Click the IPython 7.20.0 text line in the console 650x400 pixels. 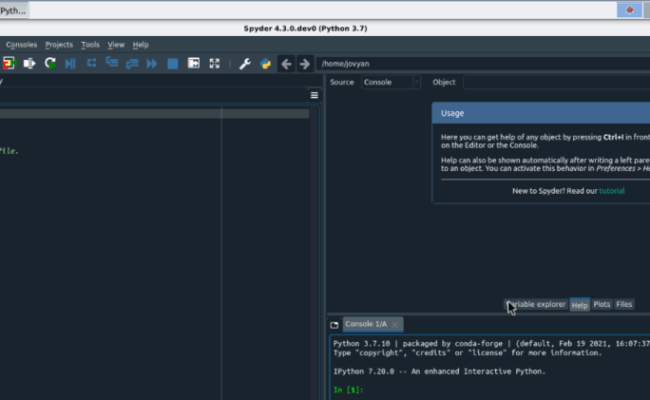439,371
